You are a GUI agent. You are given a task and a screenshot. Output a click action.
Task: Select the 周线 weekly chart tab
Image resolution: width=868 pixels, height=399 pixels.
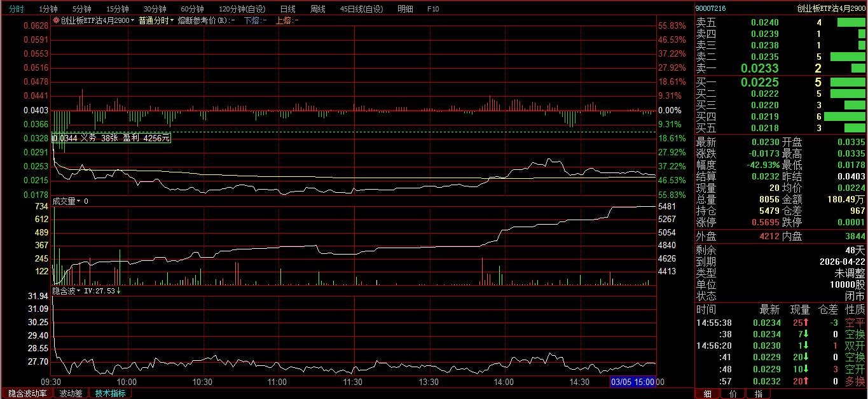tap(317, 9)
